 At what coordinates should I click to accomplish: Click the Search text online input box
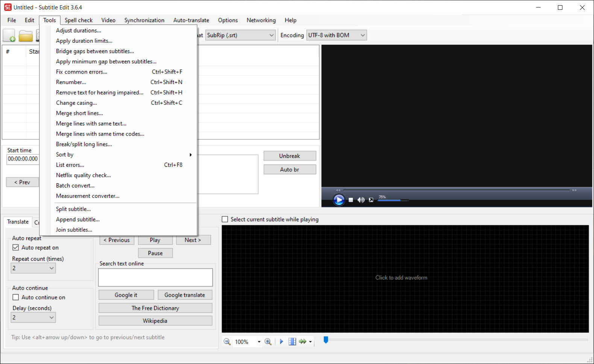pos(155,277)
